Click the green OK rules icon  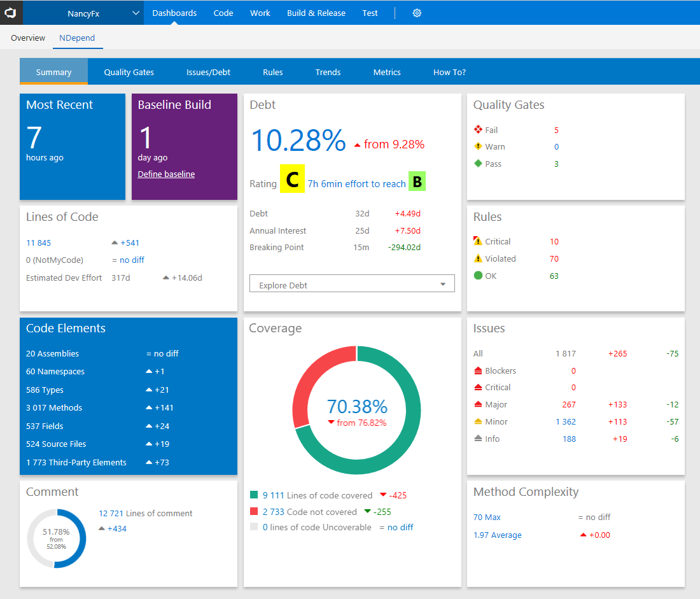click(x=479, y=276)
